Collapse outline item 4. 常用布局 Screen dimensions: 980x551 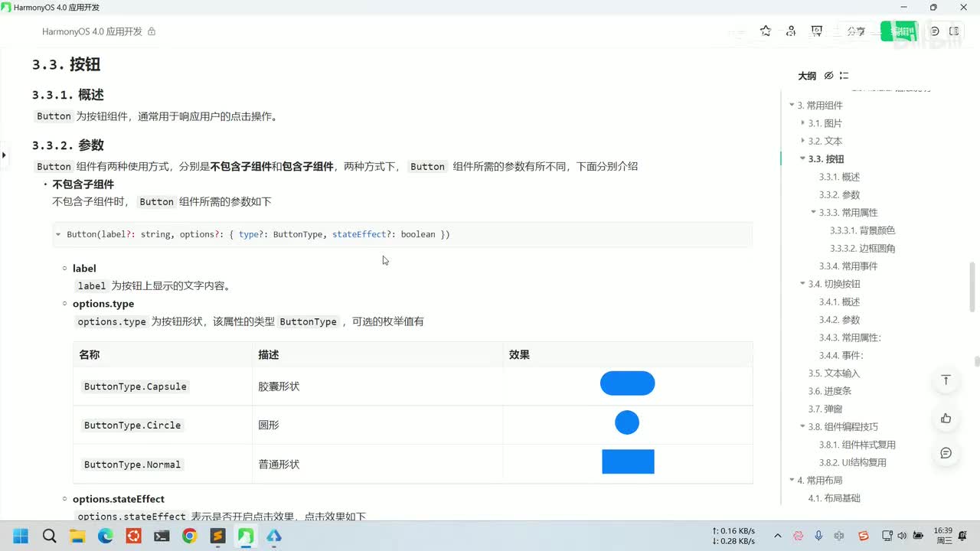(792, 481)
